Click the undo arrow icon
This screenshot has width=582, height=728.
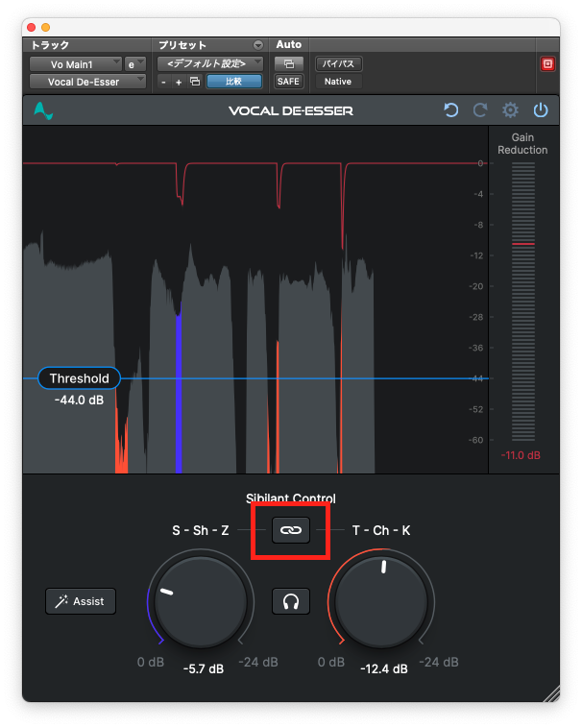point(451,110)
